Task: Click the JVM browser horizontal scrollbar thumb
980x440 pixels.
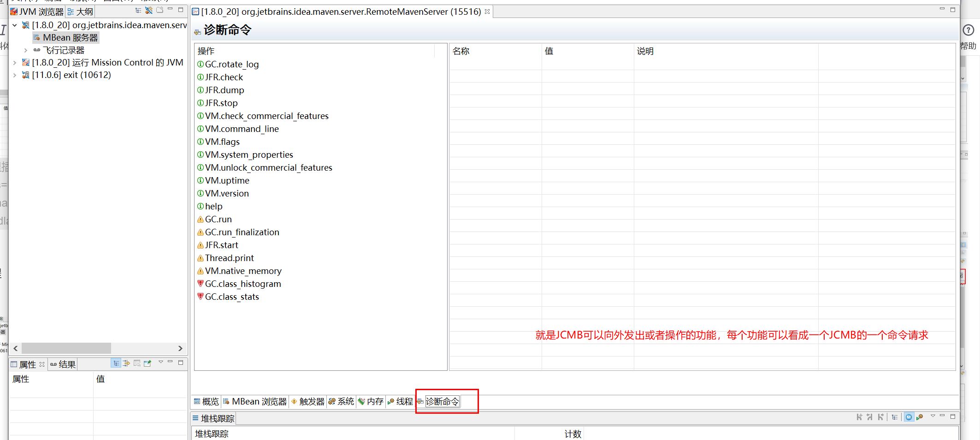Action: (x=66, y=348)
